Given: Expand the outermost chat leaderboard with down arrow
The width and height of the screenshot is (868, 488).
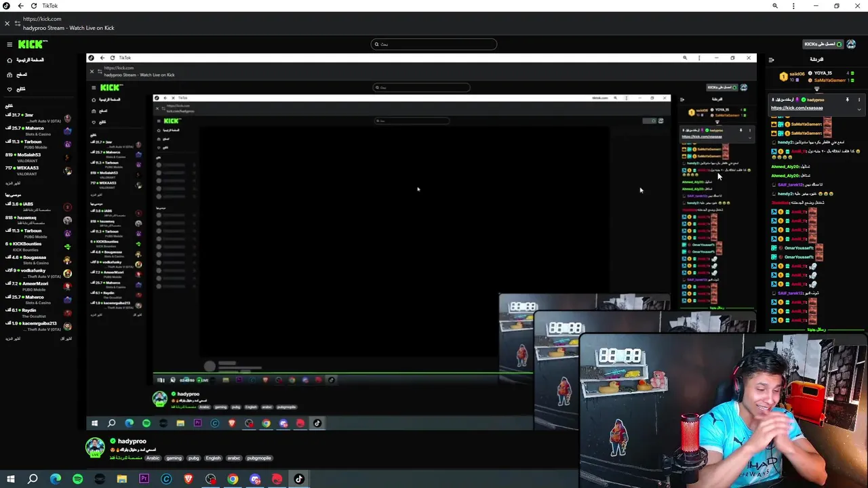Looking at the screenshot, I should [816, 89].
